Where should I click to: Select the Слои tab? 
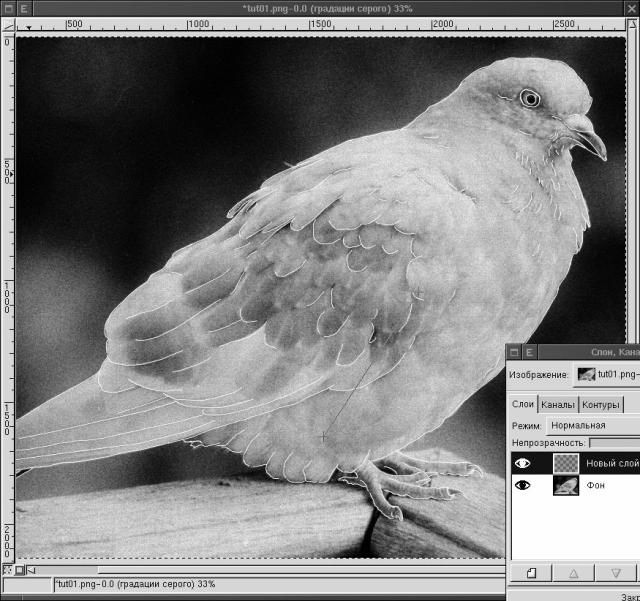click(523, 404)
